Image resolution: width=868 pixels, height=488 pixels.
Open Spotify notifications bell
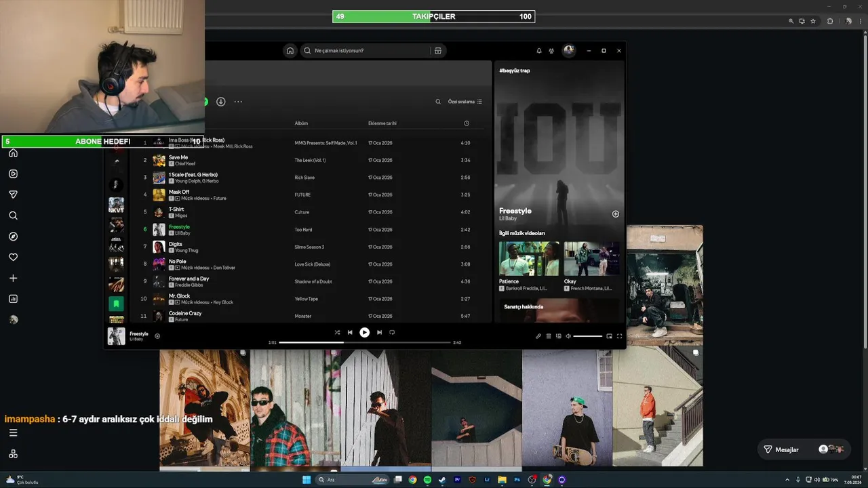tap(539, 51)
